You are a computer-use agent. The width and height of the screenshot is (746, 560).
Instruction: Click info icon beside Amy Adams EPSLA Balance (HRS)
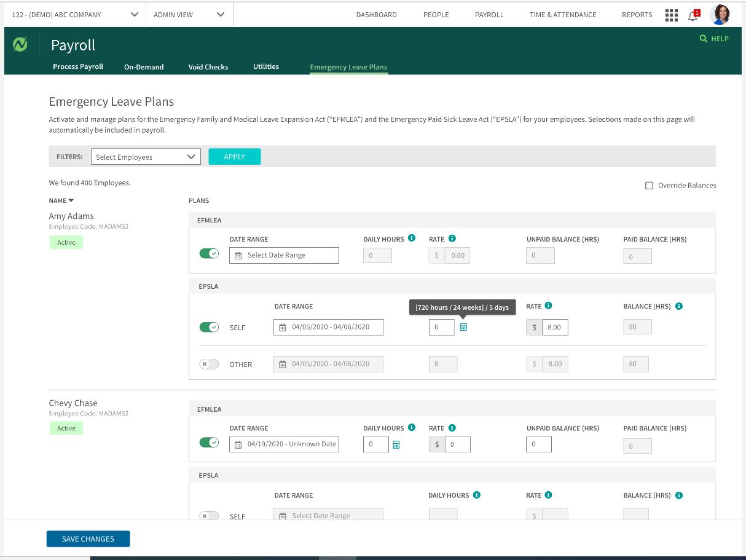679,306
